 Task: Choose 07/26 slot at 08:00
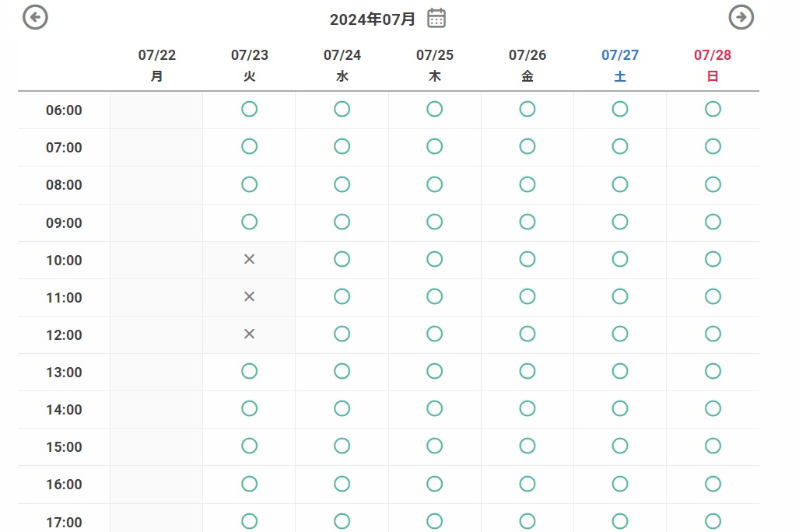pyautogui.click(x=527, y=184)
